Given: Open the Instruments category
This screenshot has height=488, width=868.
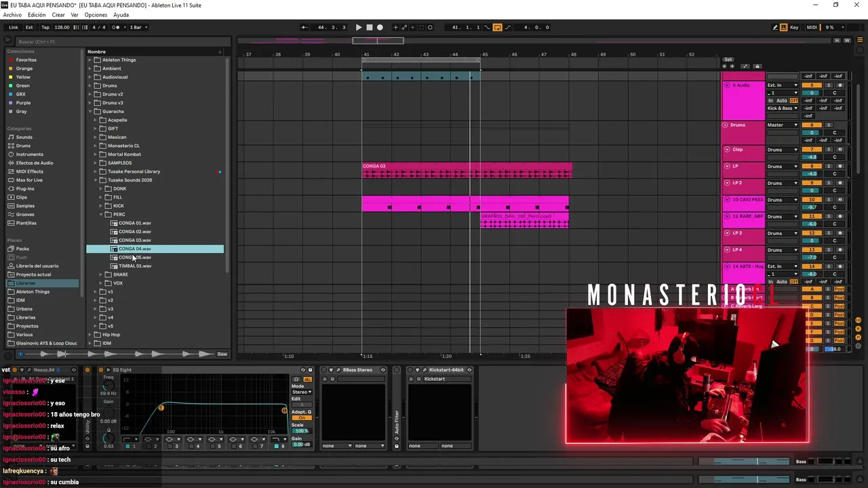Looking at the screenshot, I should pyautogui.click(x=29, y=155).
